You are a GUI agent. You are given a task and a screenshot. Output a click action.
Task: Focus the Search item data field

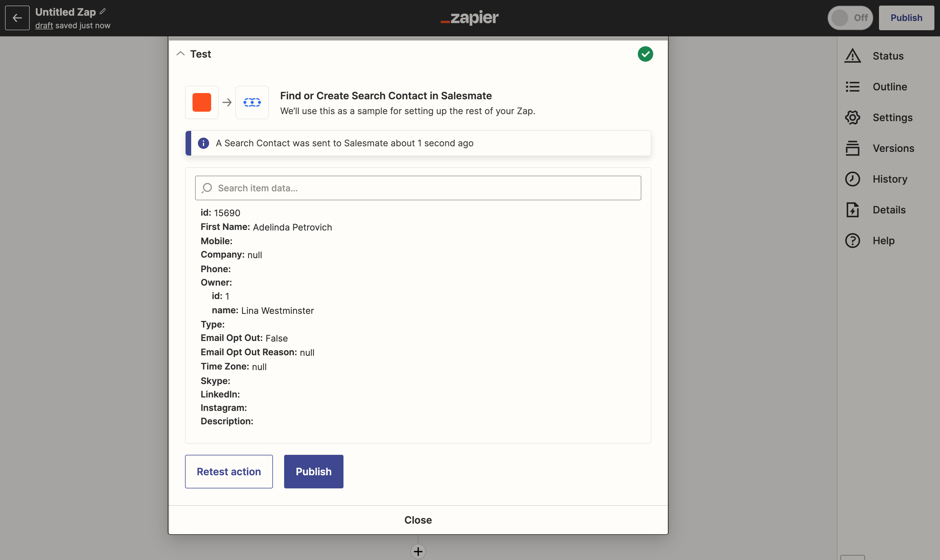418,188
